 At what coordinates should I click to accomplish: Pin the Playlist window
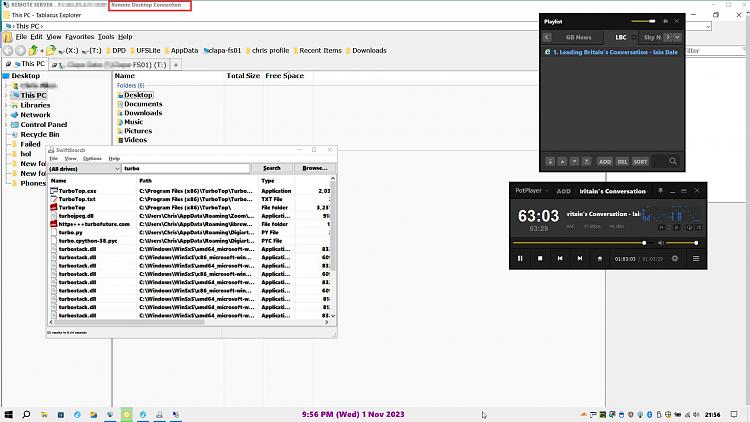(x=665, y=21)
